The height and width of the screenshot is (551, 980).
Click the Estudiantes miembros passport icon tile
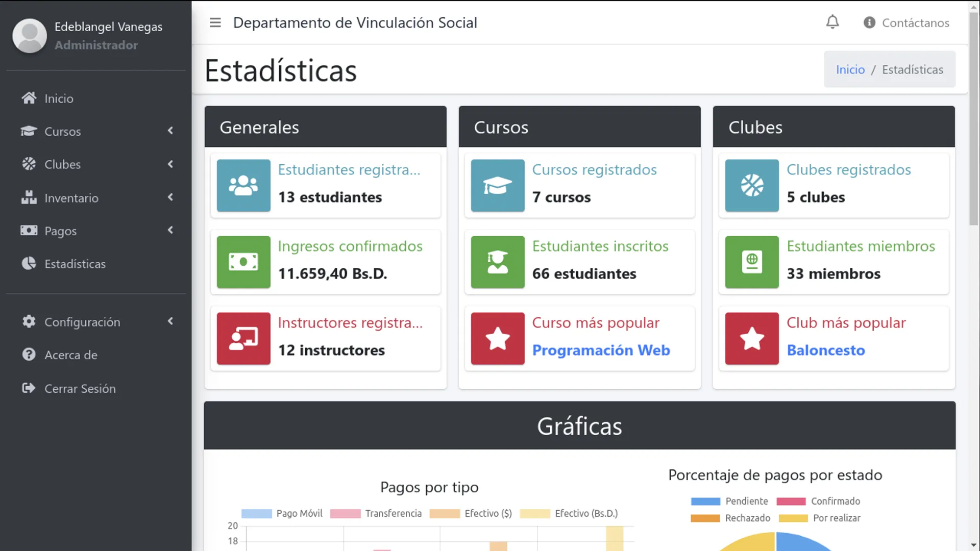tap(752, 262)
